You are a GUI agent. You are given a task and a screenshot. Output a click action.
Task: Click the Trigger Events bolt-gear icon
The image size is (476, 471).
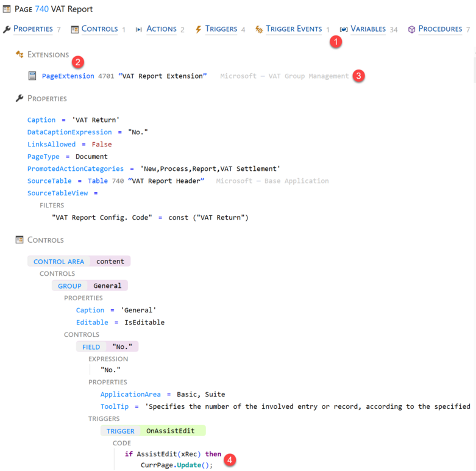(259, 29)
